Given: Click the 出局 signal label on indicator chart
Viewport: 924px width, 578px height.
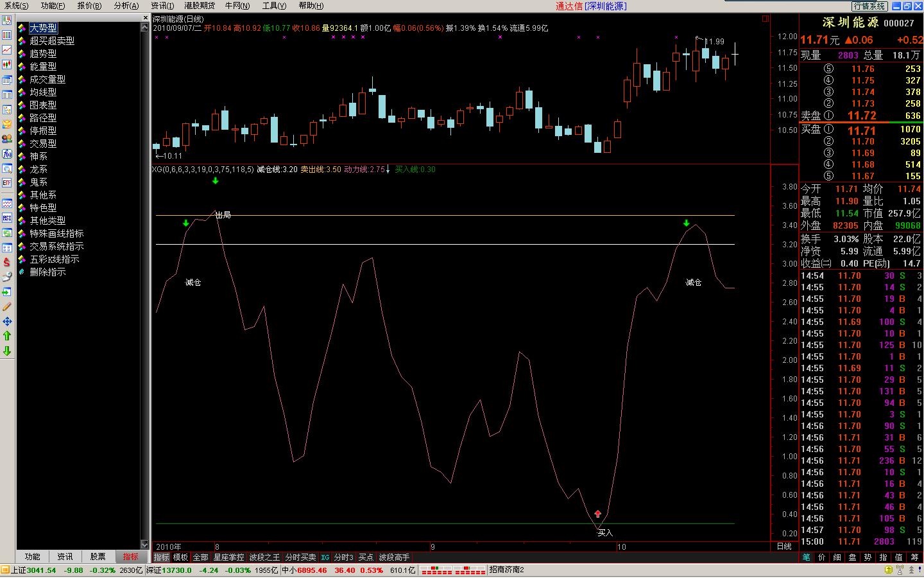Looking at the screenshot, I should tap(223, 215).
